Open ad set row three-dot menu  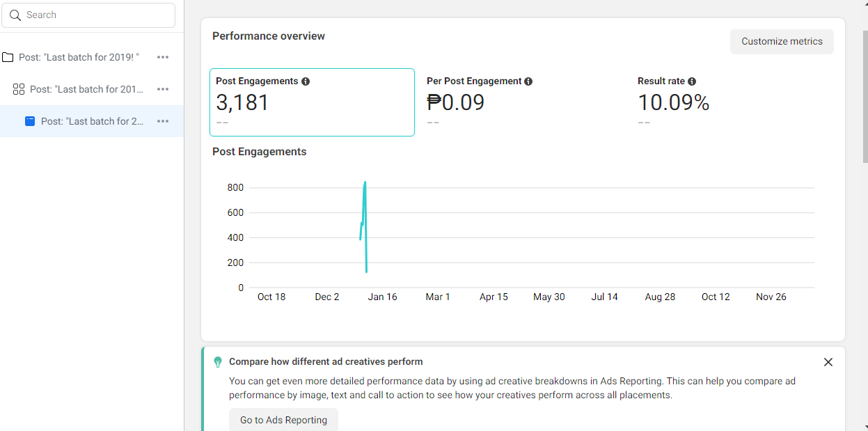point(163,89)
